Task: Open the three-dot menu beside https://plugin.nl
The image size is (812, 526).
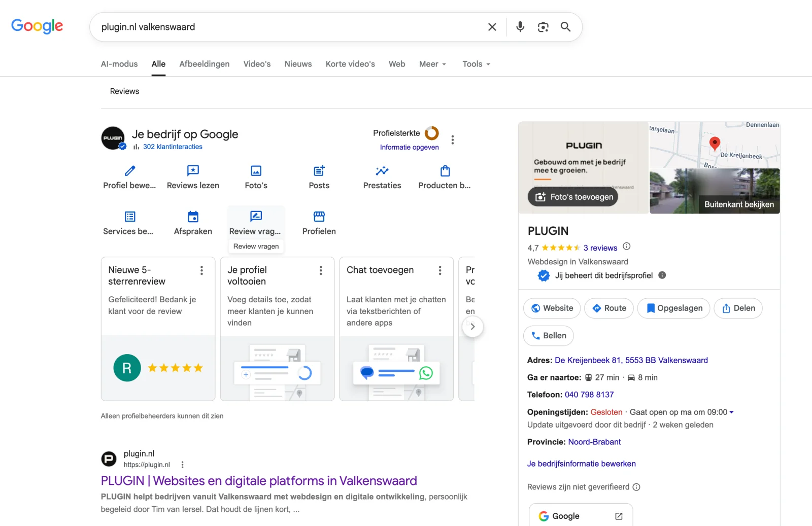Action: [183, 465]
